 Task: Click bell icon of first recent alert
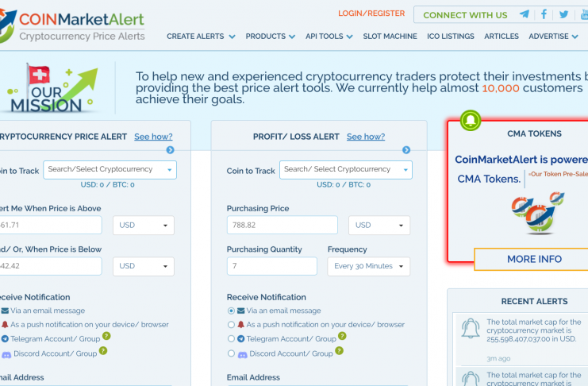click(x=471, y=329)
